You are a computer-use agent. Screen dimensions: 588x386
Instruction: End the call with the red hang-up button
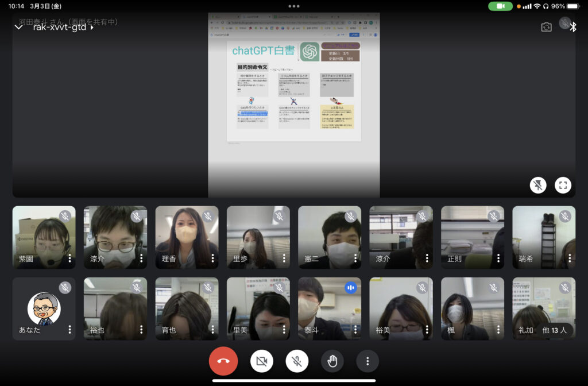223,361
